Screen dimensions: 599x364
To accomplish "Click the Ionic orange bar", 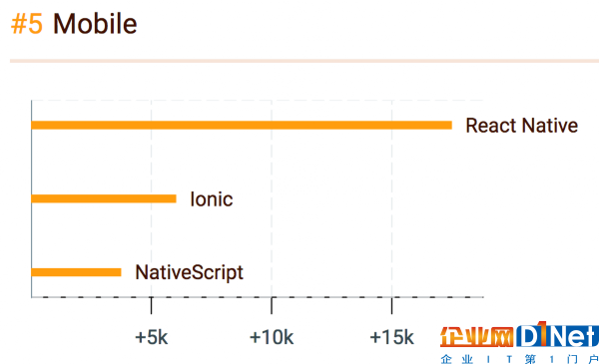I will click(104, 198).
